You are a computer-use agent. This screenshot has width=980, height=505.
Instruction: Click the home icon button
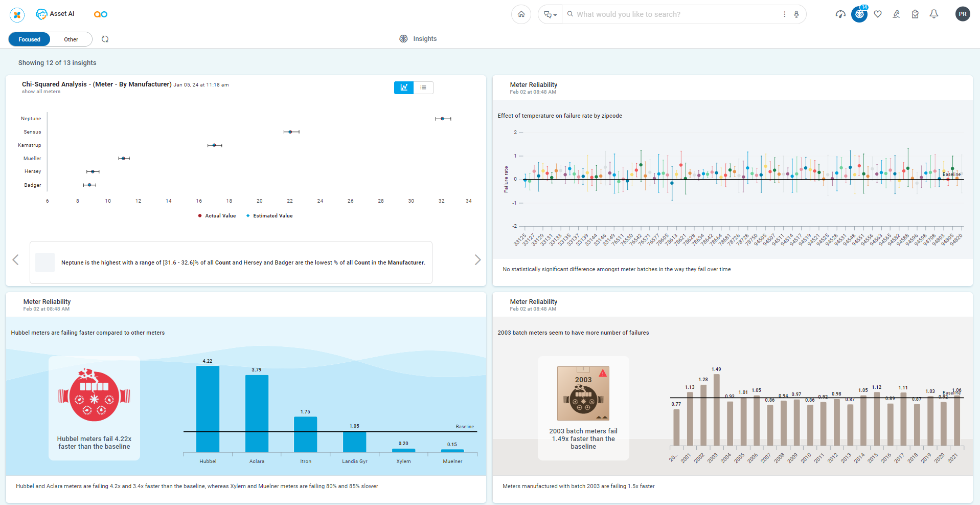tap(521, 14)
